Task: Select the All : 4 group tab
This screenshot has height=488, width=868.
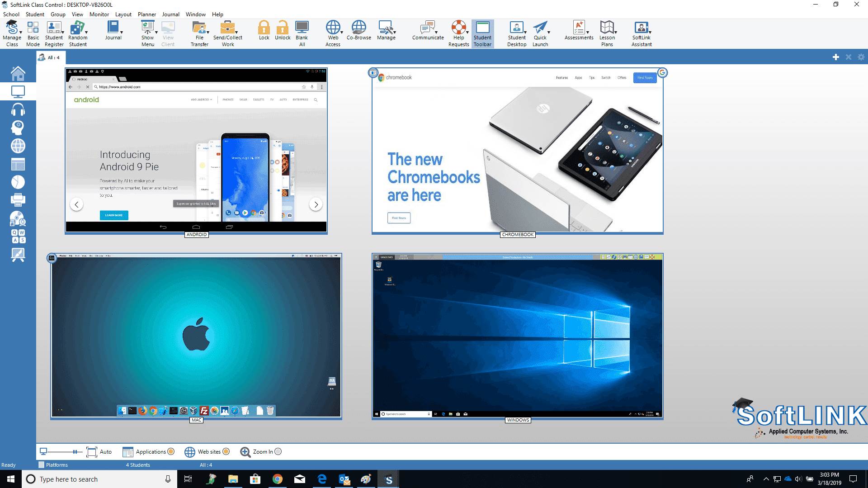Action: (x=51, y=57)
